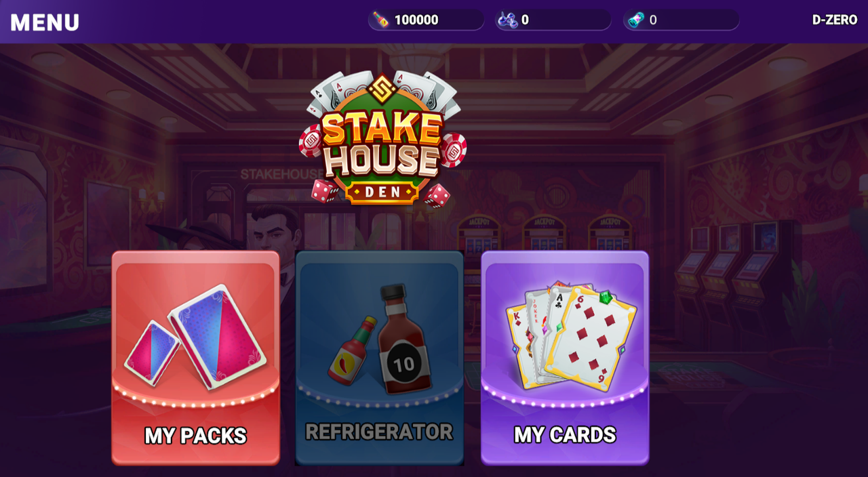Click the large bottle labeled 10

point(403,339)
